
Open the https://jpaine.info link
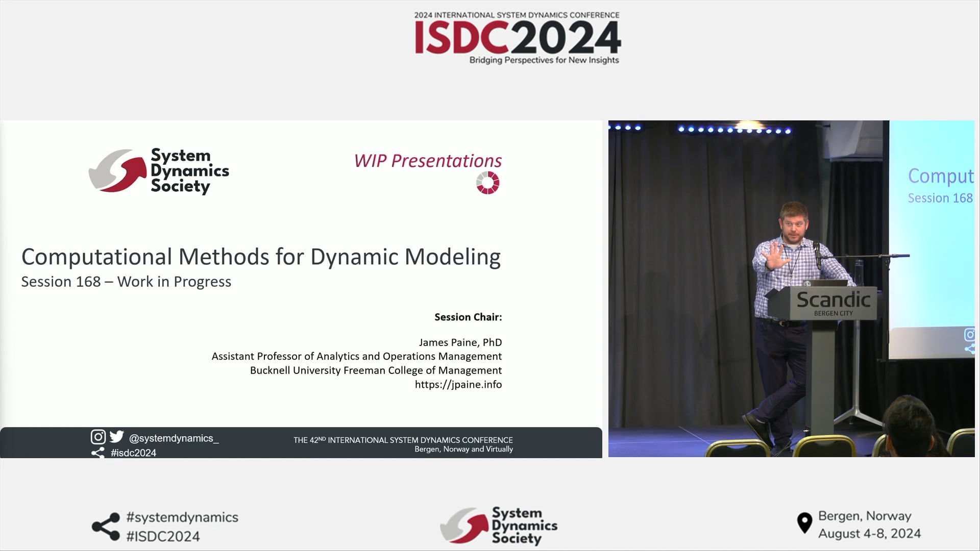pyautogui.click(x=458, y=384)
